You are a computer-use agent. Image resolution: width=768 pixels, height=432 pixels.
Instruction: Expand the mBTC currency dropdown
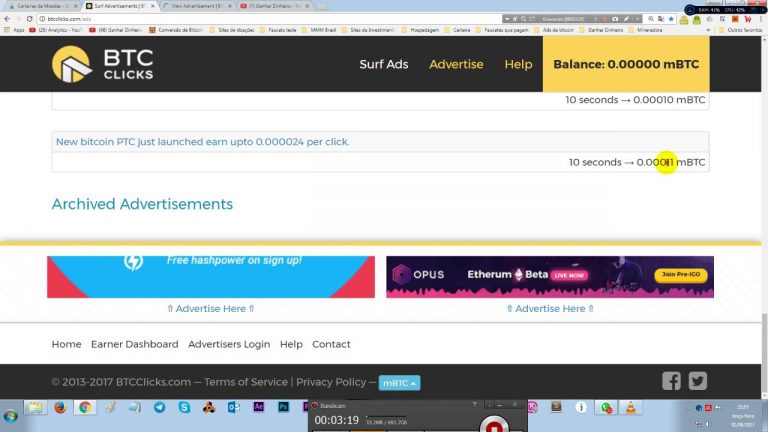coord(399,383)
